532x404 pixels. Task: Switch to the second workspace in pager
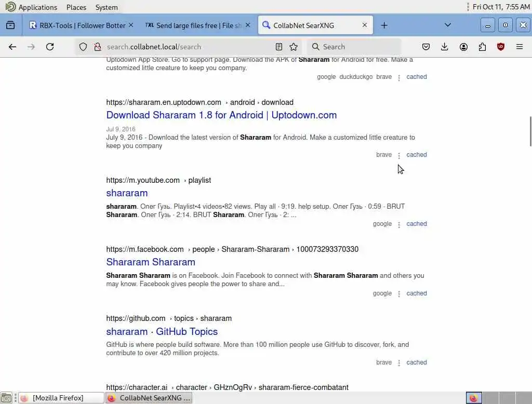coord(490,398)
